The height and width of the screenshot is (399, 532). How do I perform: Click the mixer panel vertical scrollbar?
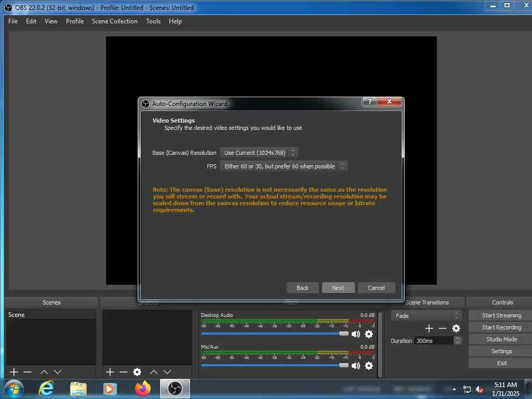coord(380,344)
